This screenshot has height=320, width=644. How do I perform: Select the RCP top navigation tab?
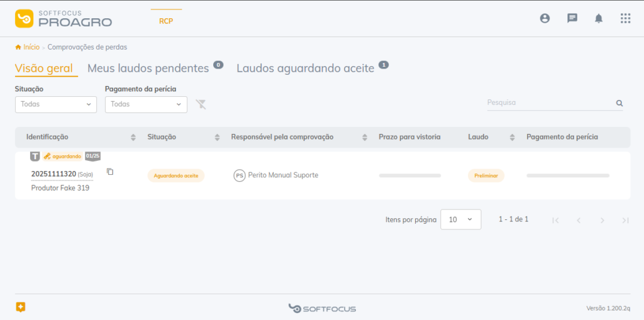point(166,21)
